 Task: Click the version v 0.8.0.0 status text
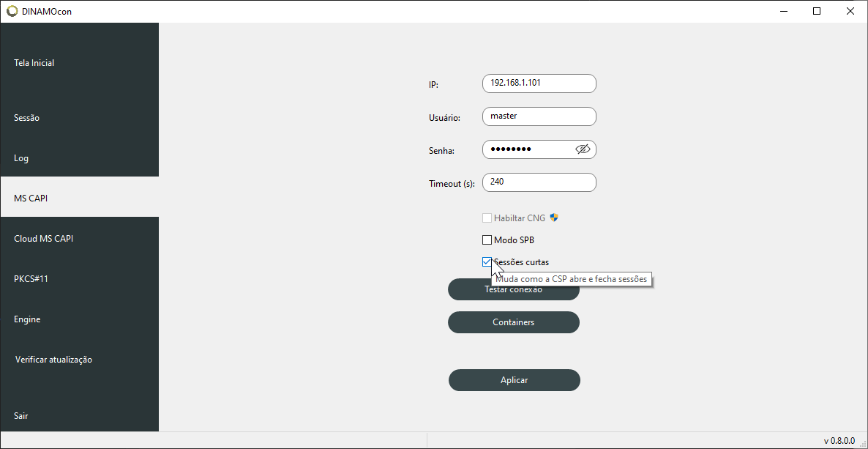[x=839, y=441]
